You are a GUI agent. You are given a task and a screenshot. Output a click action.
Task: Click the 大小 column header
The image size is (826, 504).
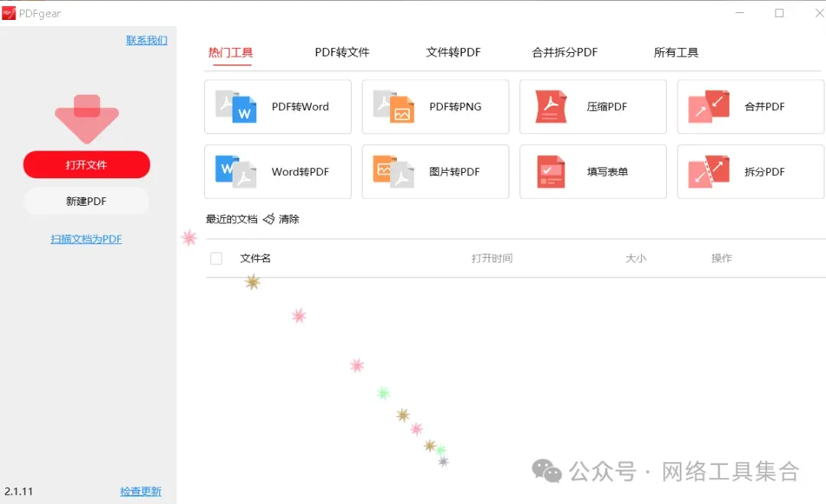(636, 259)
